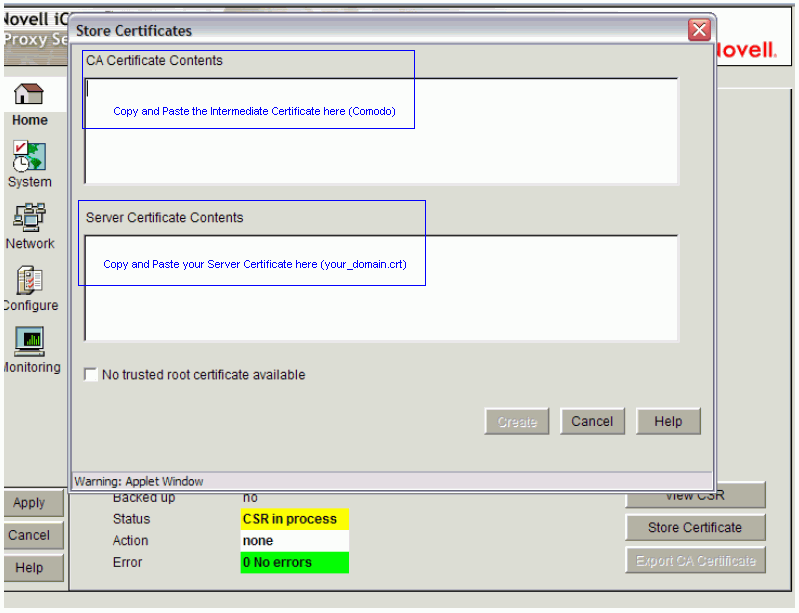Click the View CSR button
The image size is (799, 613).
(x=695, y=497)
